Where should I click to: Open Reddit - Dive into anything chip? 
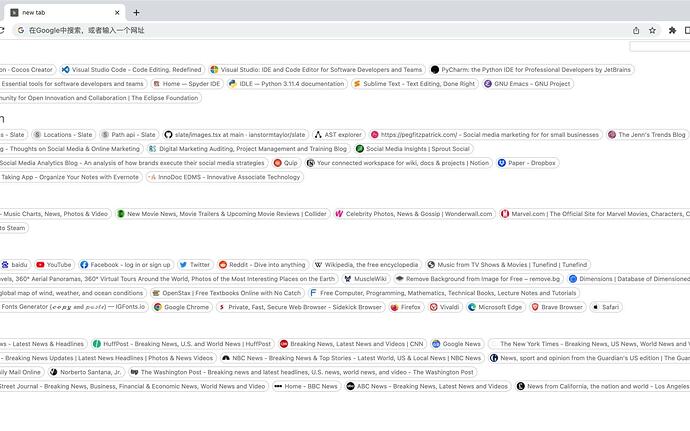point(262,265)
